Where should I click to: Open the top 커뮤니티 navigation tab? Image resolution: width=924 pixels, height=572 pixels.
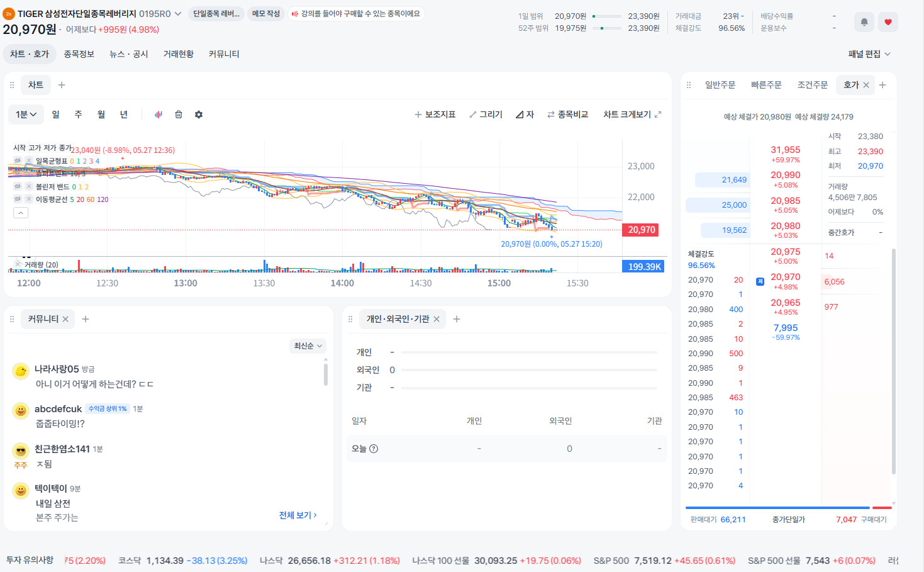tap(224, 54)
